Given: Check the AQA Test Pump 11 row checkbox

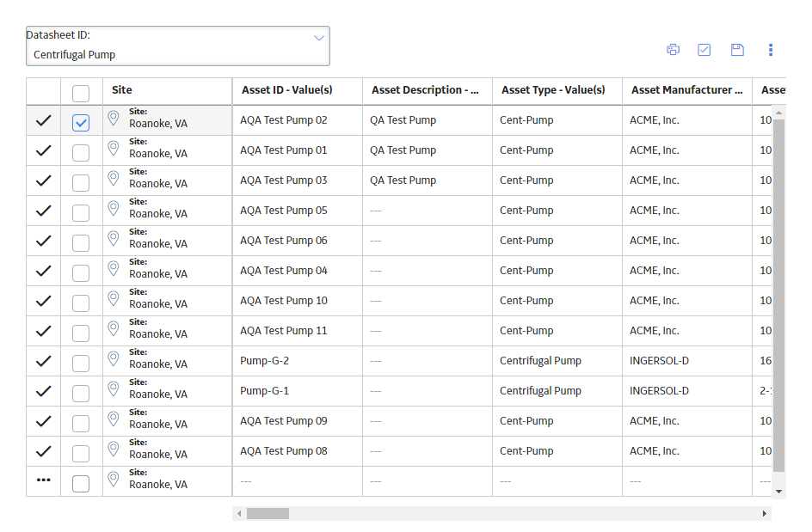Looking at the screenshot, I should [81, 333].
